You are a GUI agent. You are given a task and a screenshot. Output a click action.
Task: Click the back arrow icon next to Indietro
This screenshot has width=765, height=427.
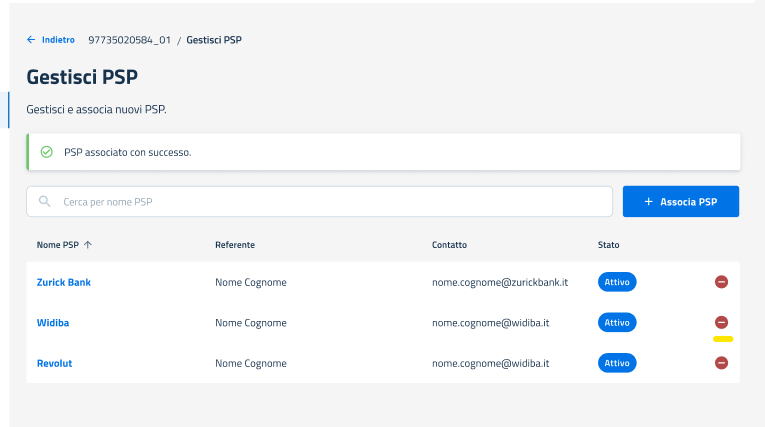click(x=31, y=40)
